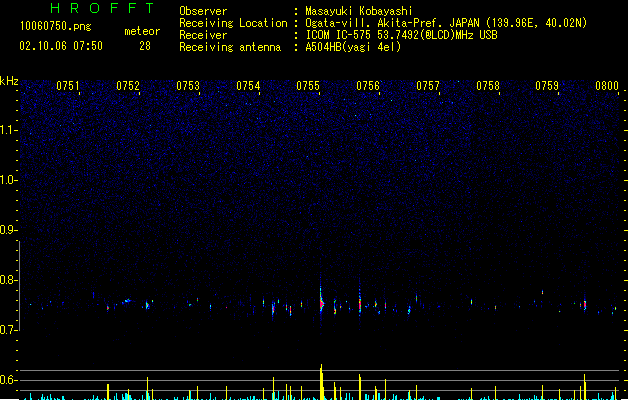Select the file name 10060750.png

coord(56,26)
